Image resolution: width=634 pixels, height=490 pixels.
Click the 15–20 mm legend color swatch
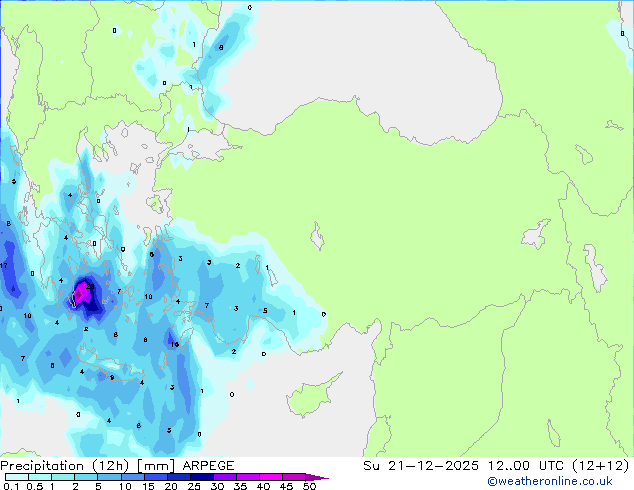[155, 477]
